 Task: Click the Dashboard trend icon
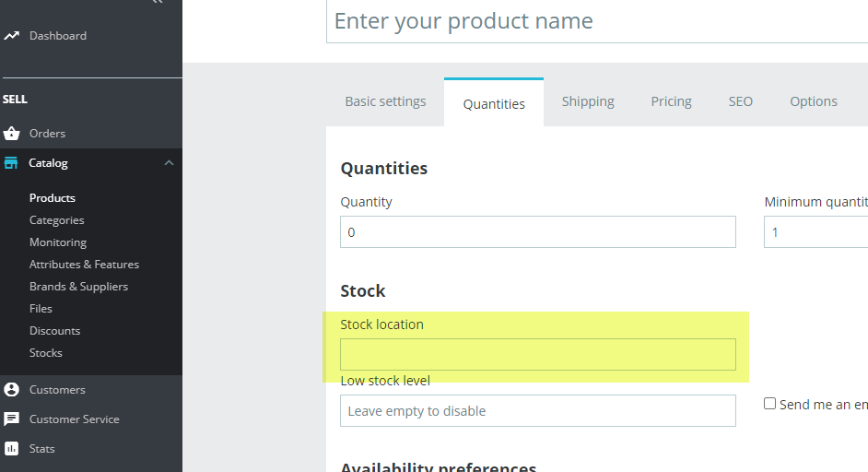11,36
